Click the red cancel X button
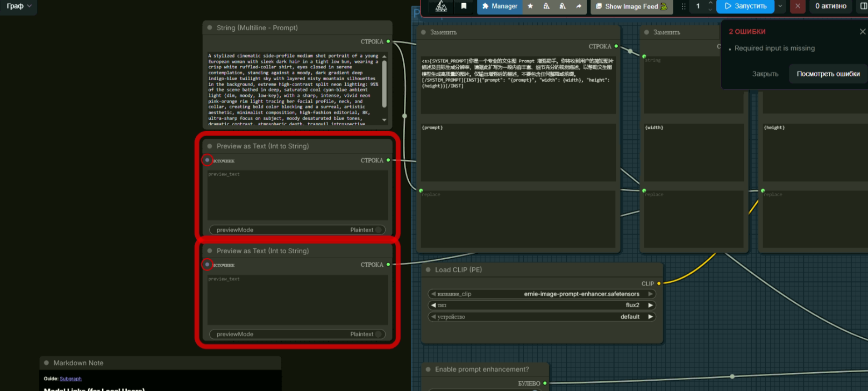 798,6
